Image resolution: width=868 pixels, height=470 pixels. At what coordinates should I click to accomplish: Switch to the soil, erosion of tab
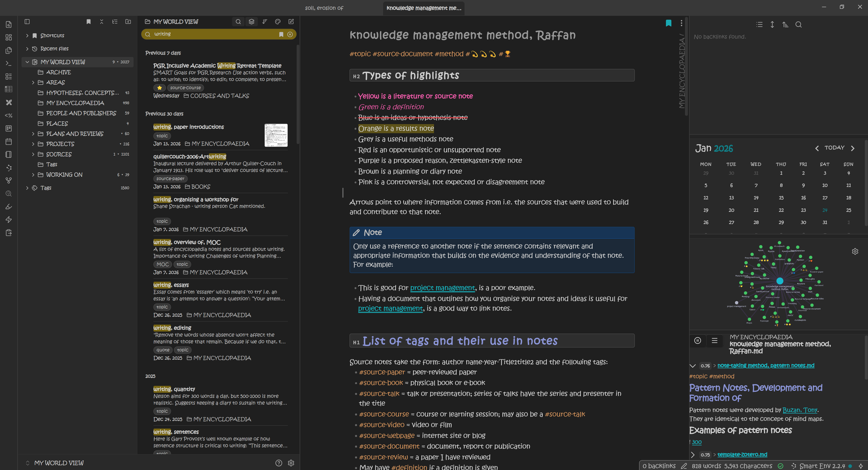click(x=324, y=8)
